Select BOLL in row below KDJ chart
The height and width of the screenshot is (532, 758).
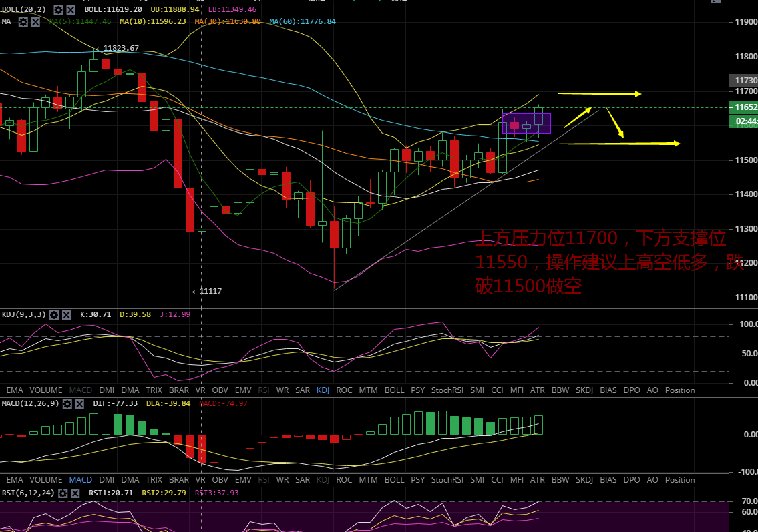point(395,390)
